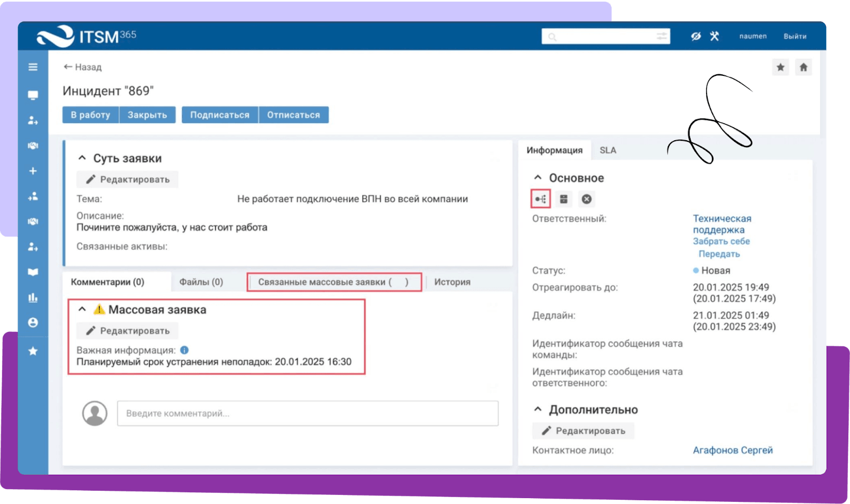Go to the home page icon
The image size is (850, 504).
coord(803,67)
